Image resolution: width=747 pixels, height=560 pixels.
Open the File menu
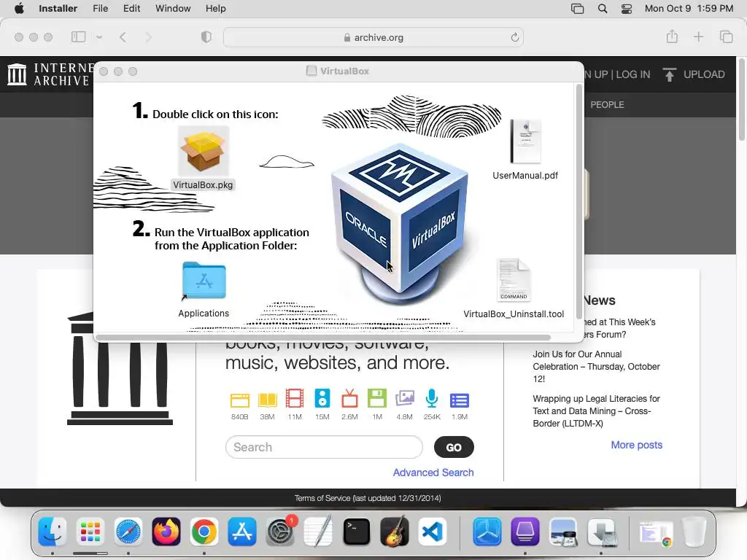click(100, 9)
